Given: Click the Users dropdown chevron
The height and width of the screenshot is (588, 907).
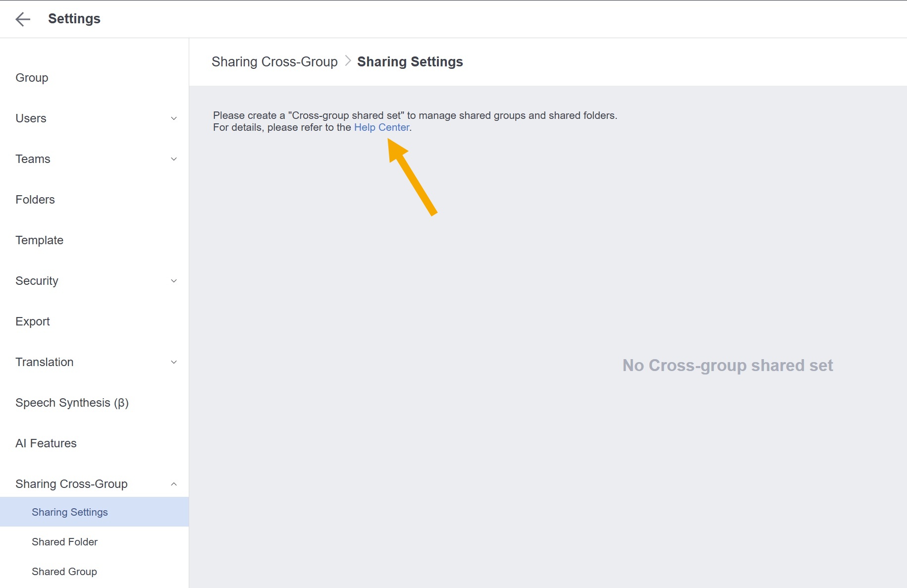Looking at the screenshot, I should [173, 118].
